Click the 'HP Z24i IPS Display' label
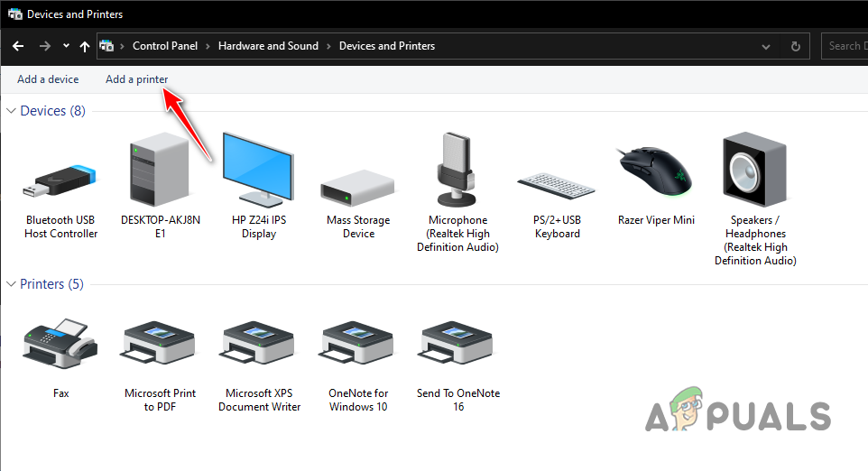The image size is (868, 471). click(259, 226)
